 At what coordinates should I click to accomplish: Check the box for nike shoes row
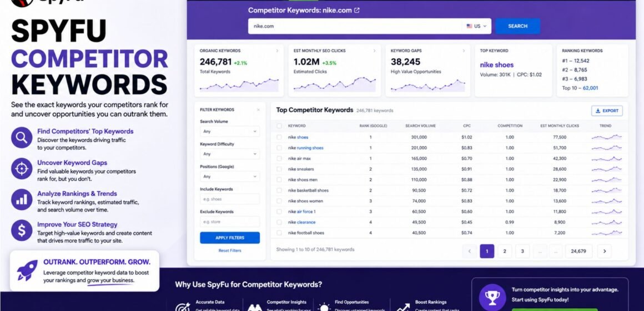coord(279,137)
